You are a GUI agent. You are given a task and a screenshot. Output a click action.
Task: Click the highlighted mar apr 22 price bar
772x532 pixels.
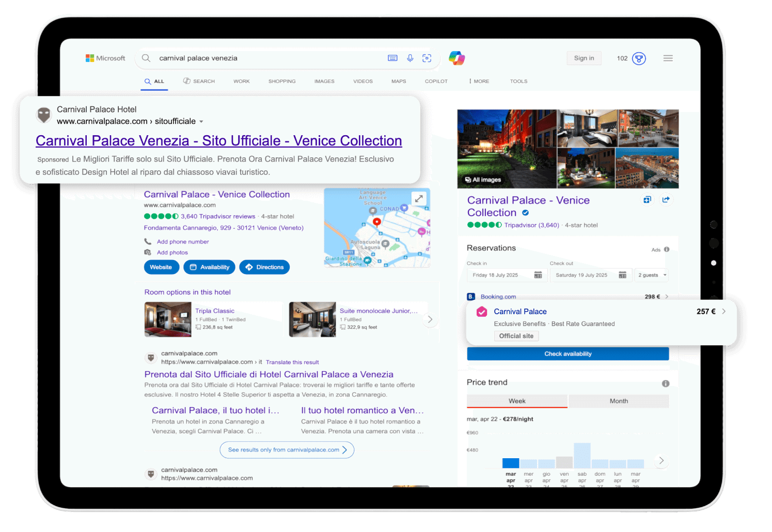(x=511, y=463)
